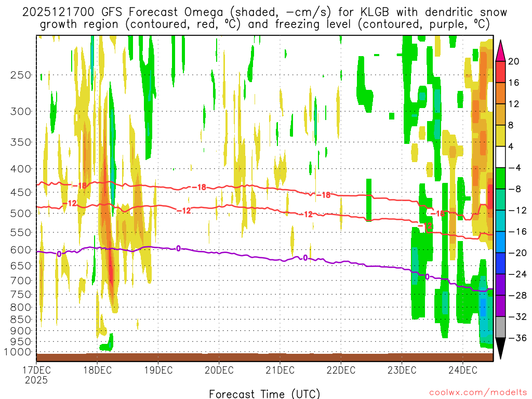Click the 400 pressure level label
The image size is (532, 399).
click(21, 169)
